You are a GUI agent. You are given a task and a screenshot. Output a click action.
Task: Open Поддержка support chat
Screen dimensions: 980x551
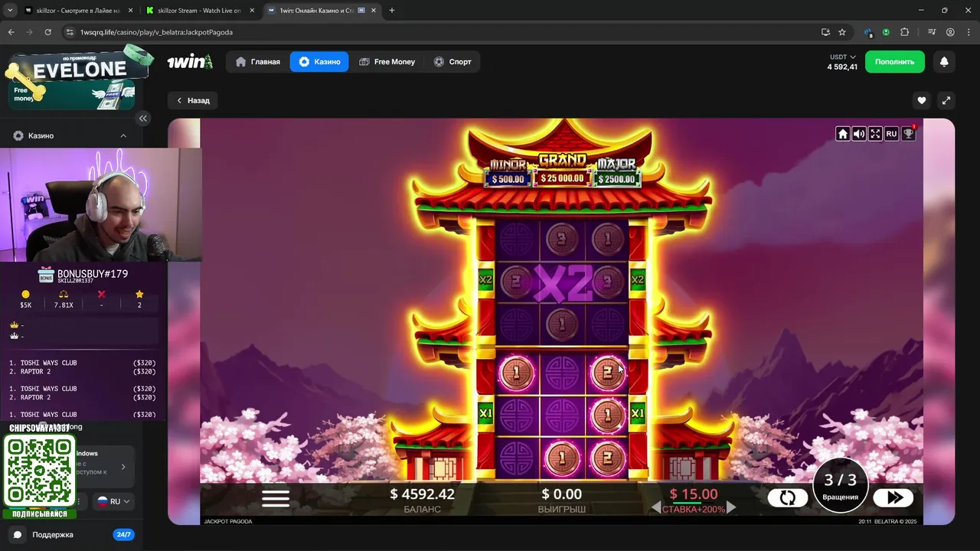[53, 535]
